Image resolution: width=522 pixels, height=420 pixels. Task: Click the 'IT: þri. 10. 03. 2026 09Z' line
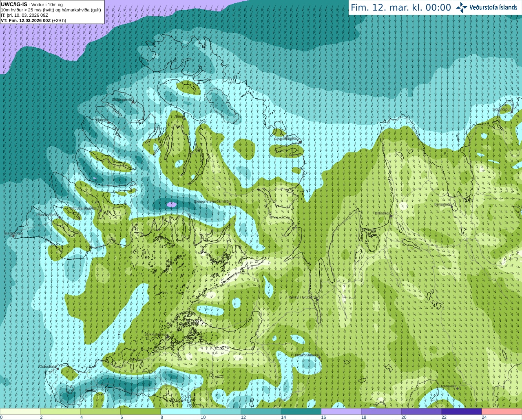coord(24,15)
